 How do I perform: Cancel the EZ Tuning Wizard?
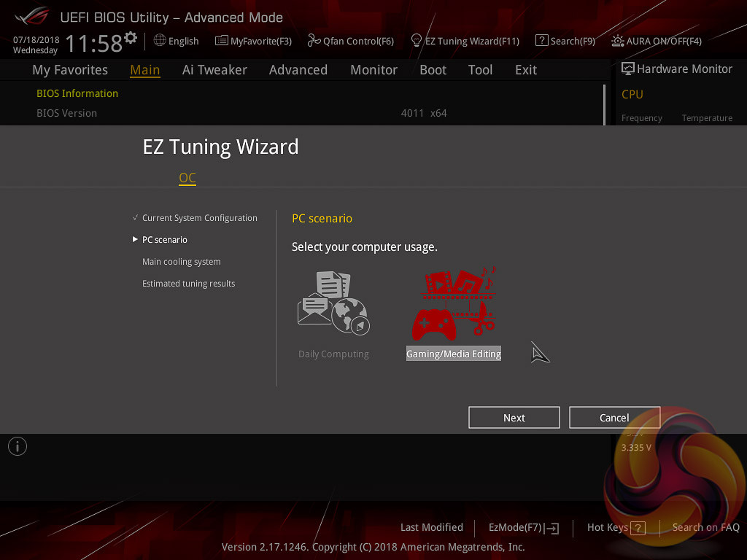(x=614, y=418)
